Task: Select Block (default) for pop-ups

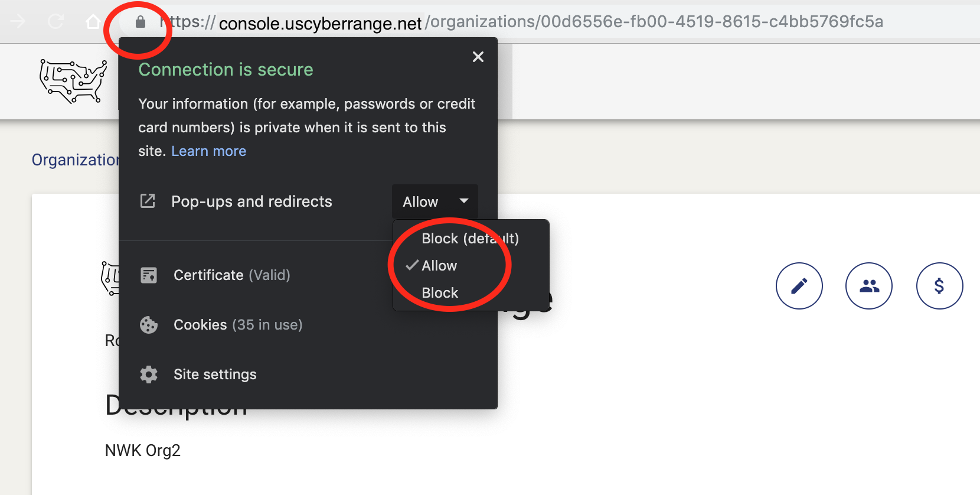Action: click(x=470, y=239)
